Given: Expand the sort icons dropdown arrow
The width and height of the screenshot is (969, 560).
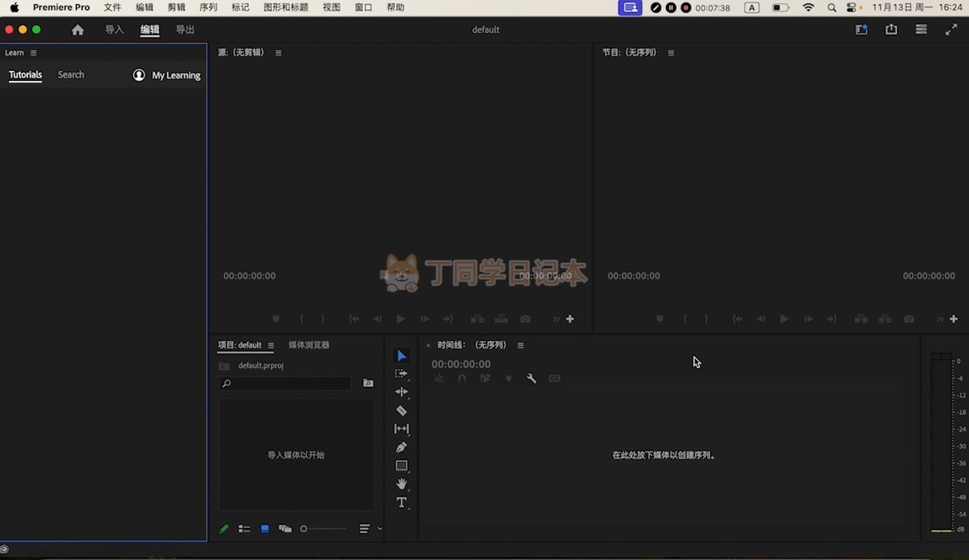Looking at the screenshot, I should point(380,529).
